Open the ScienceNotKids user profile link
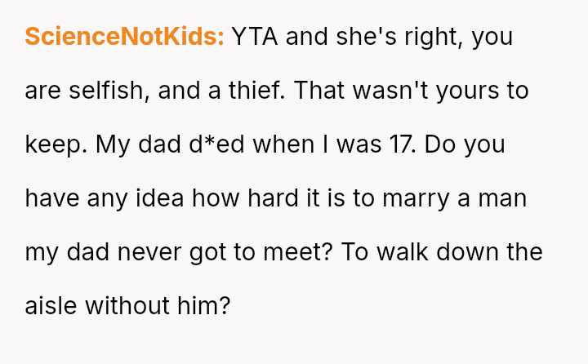This screenshot has height=364, width=588. (124, 37)
